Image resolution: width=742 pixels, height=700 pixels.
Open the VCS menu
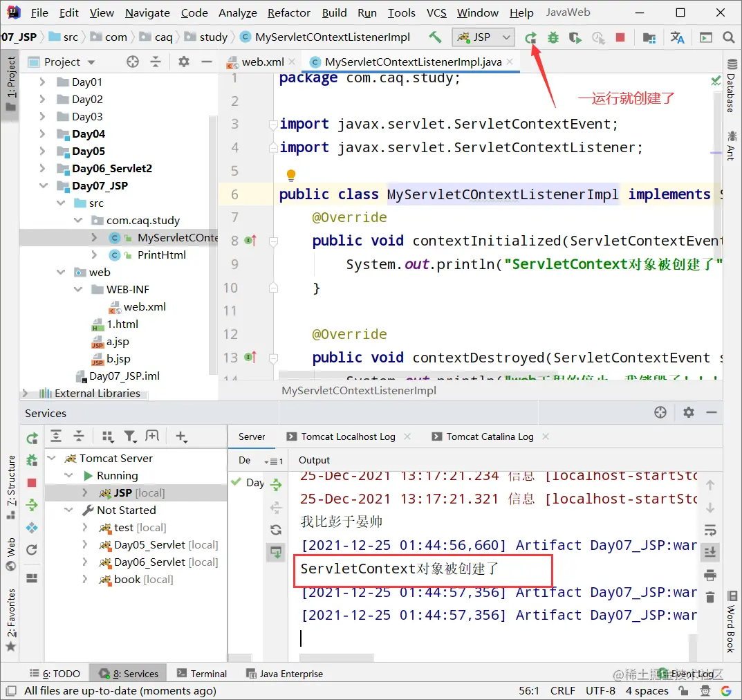pos(436,12)
